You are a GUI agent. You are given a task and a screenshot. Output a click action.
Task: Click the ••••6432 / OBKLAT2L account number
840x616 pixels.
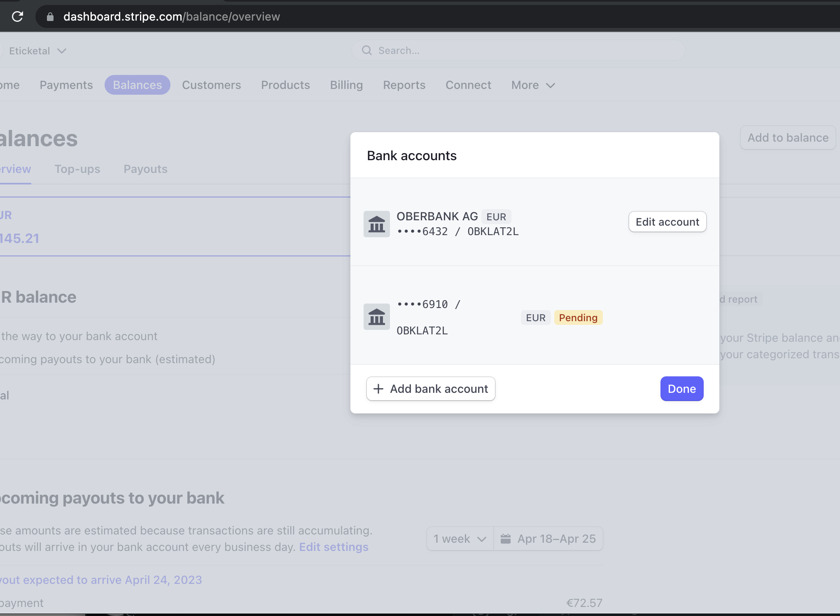coord(457,231)
